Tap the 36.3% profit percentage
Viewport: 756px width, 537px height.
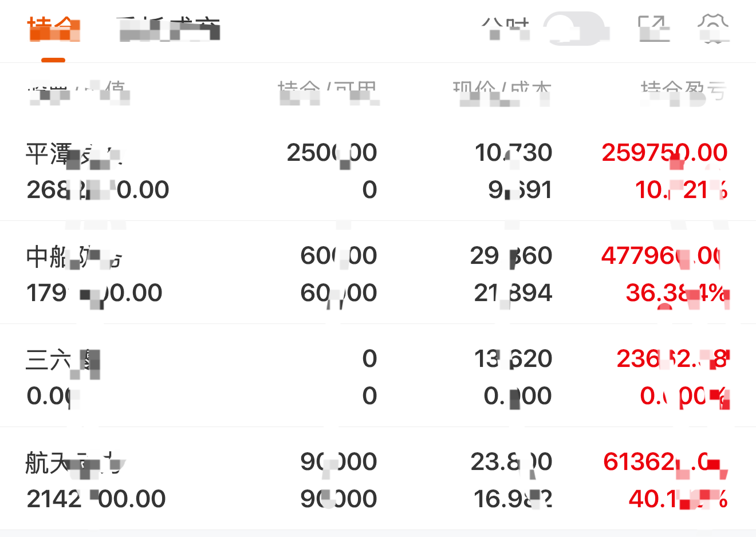(x=676, y=293)
